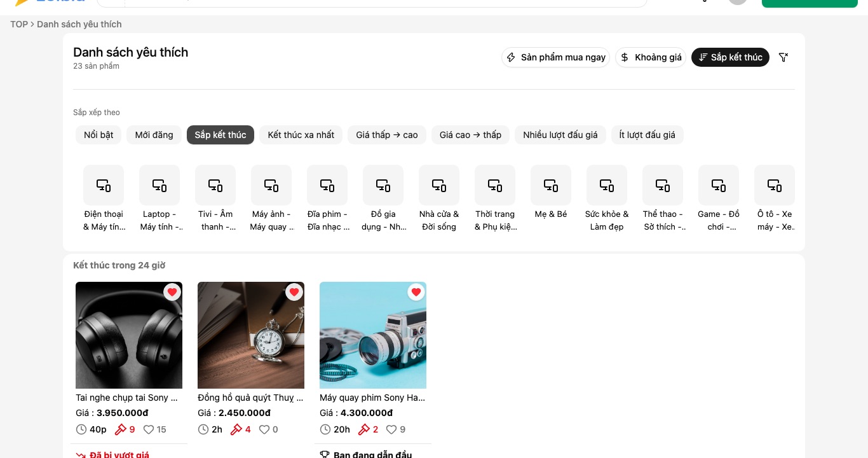Screen dimensions: 868x458
Task: Click the Đã bị vượt giá status
Action: [119, 455]
